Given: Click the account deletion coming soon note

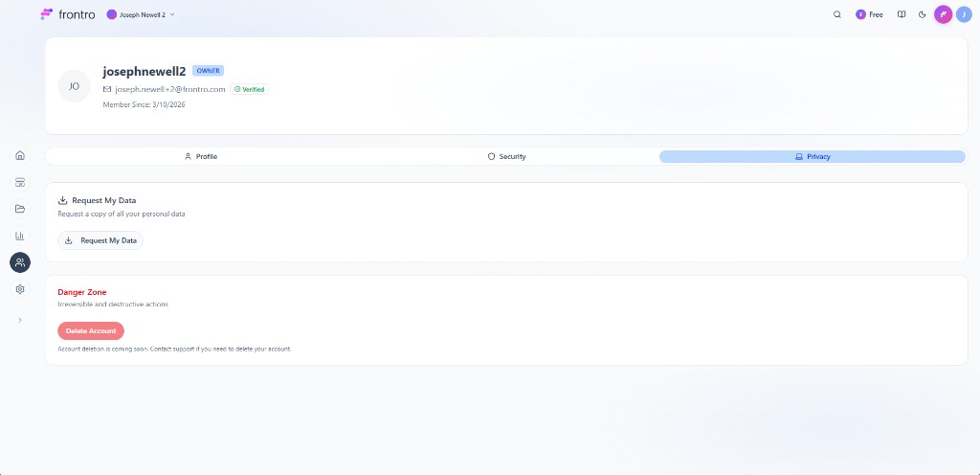Looking at the screenshot, I should click(174, 349).
